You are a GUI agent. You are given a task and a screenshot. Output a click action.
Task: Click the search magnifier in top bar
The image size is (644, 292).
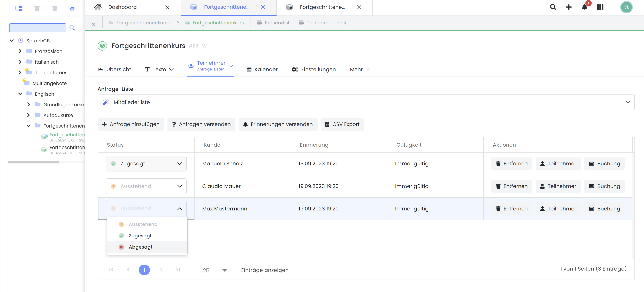coord(553,7)
